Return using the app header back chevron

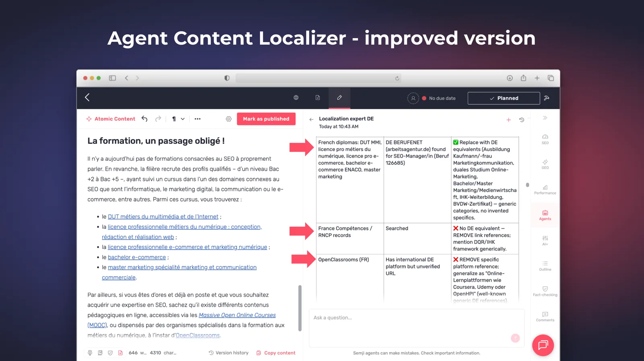[87, 97]
